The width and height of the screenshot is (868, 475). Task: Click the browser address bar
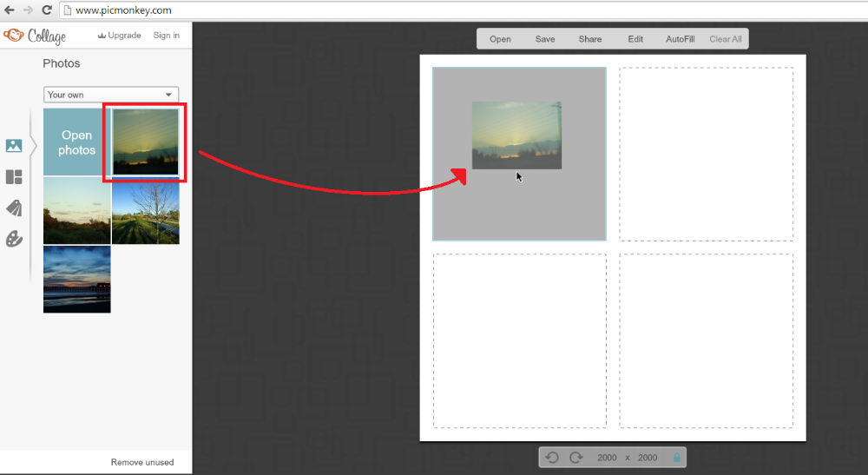(x=464, y=10)
